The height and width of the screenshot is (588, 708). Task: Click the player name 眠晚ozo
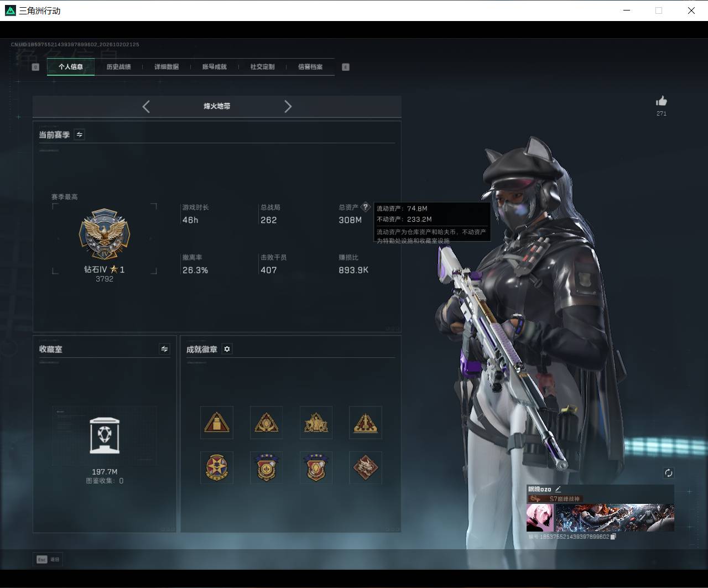click(539, 490)
